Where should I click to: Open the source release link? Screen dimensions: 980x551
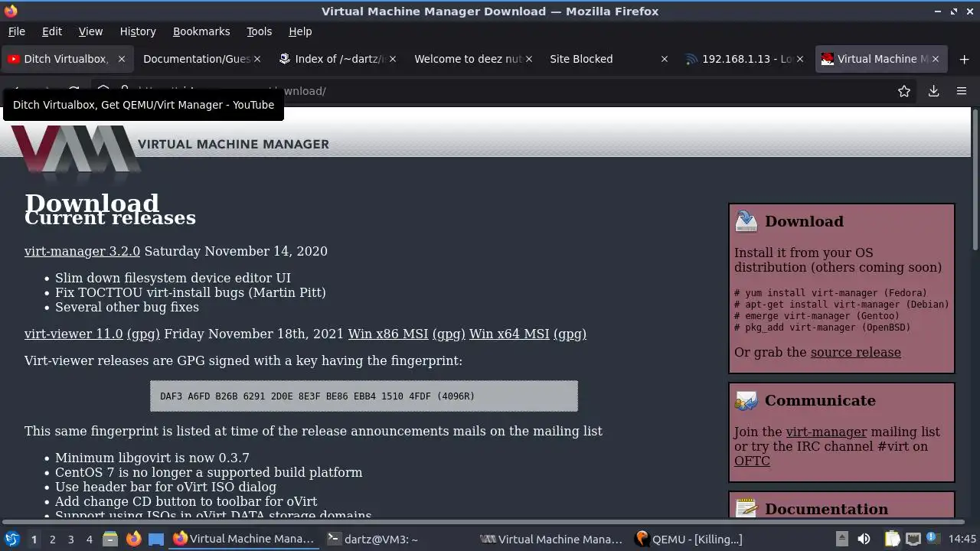point(855,352)
